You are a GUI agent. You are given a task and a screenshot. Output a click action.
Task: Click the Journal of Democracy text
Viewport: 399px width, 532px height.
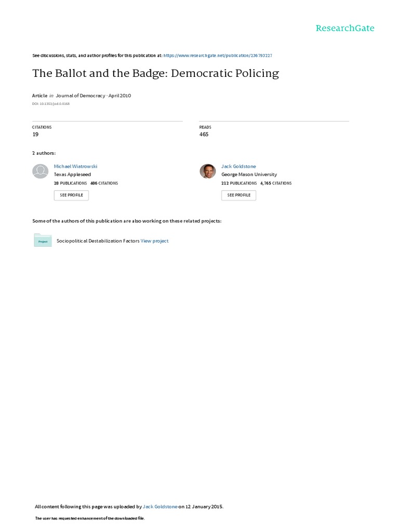(x=81, y=96)
